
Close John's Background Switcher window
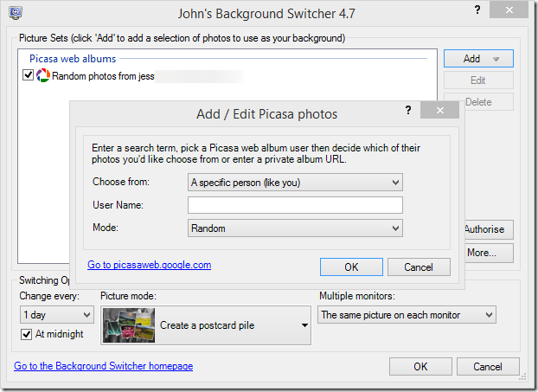509,10
